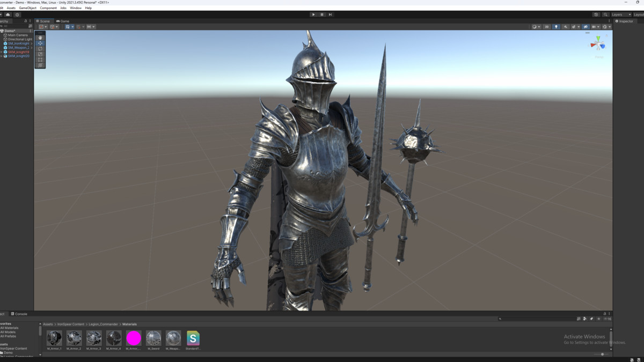The image size is (644, 362).
Task: Open the Layers dropdown
Action: click(x=620, y=14)
